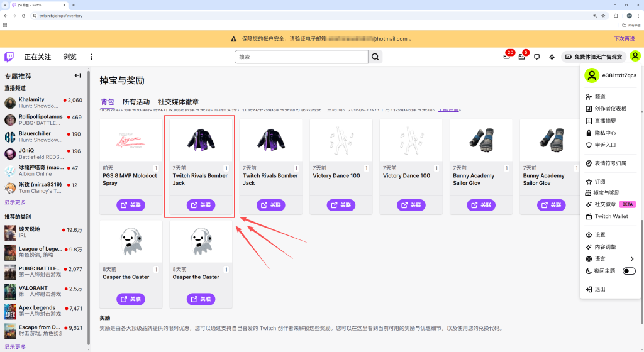Open notifications icon with 20 badge

(507, 57)
